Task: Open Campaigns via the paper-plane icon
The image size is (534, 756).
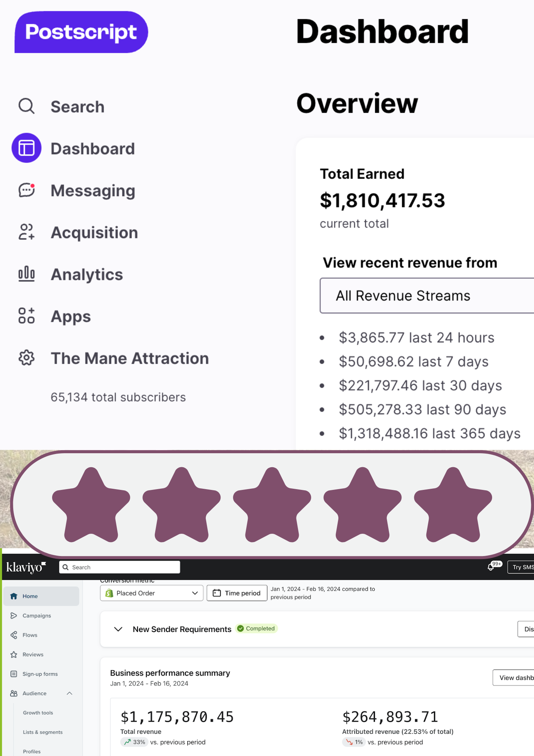Action: [x=14, y=615]
